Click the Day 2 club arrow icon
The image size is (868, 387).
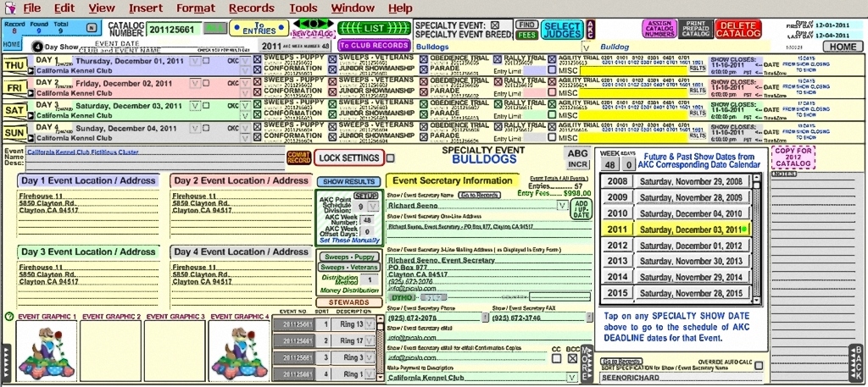coord(31,93)
